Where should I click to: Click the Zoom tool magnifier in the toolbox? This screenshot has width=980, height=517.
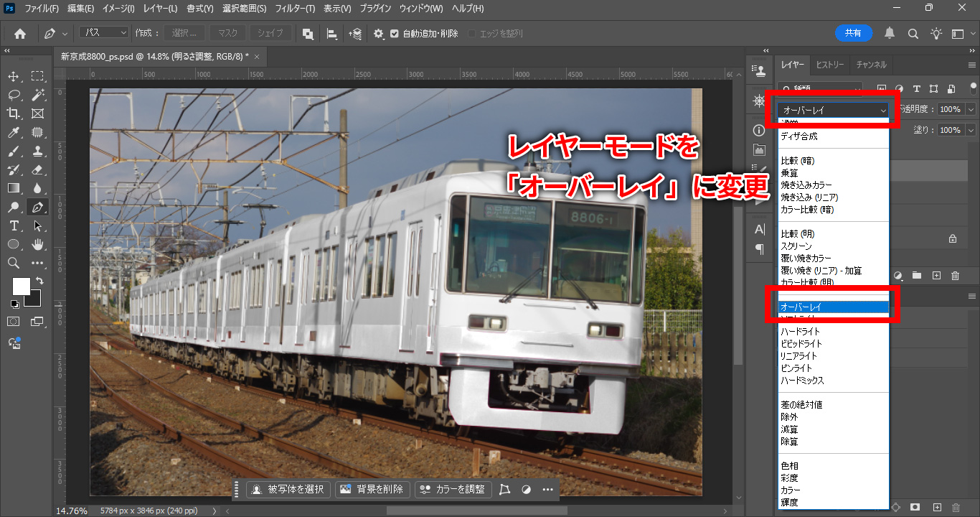point(14,264)
